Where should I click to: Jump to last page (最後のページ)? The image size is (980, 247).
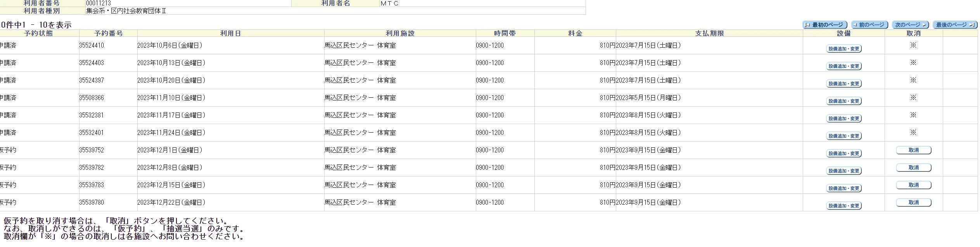tap(954, 25)
